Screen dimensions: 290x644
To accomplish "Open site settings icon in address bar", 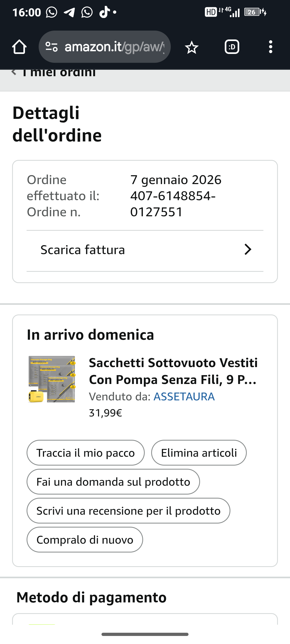I will coord(52,47).
